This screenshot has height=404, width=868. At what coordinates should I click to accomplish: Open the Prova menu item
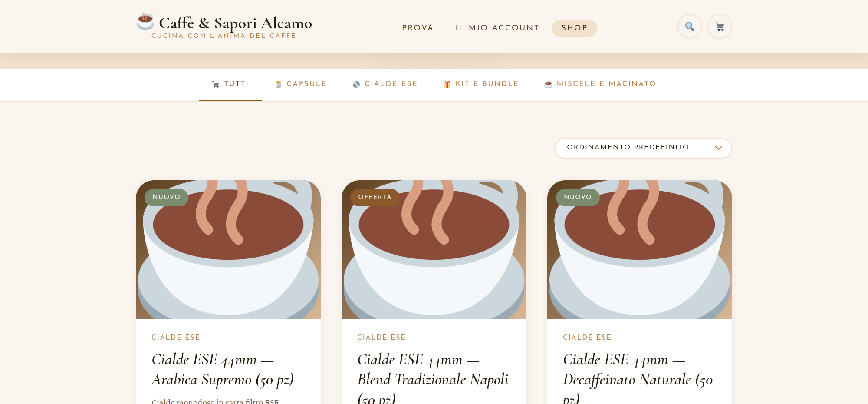(418, 28)
